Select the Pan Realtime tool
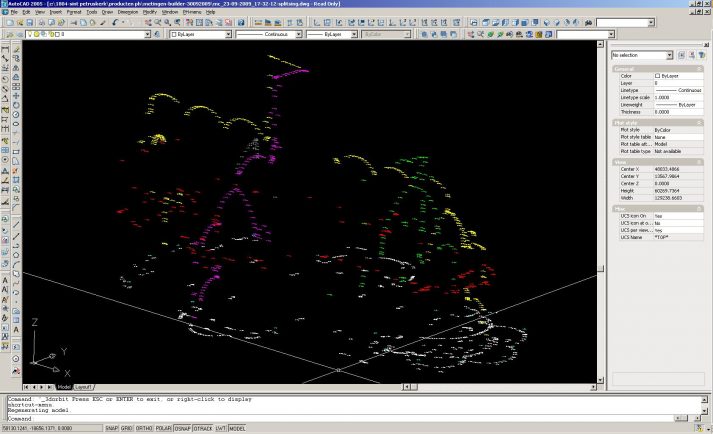The height and width of the screenshot is (434, 713). 148,22
